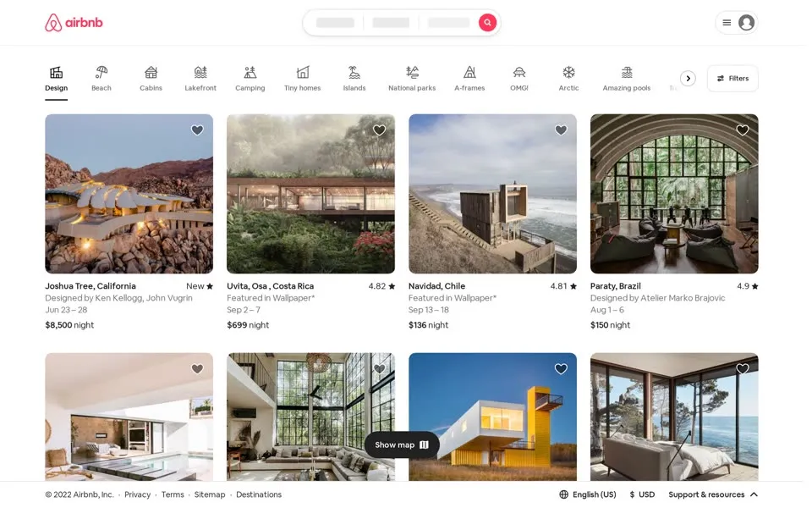Viewport: 812px width, 508px height.
Task: Open the Privacy footer link
Action: tap(138, 497)
